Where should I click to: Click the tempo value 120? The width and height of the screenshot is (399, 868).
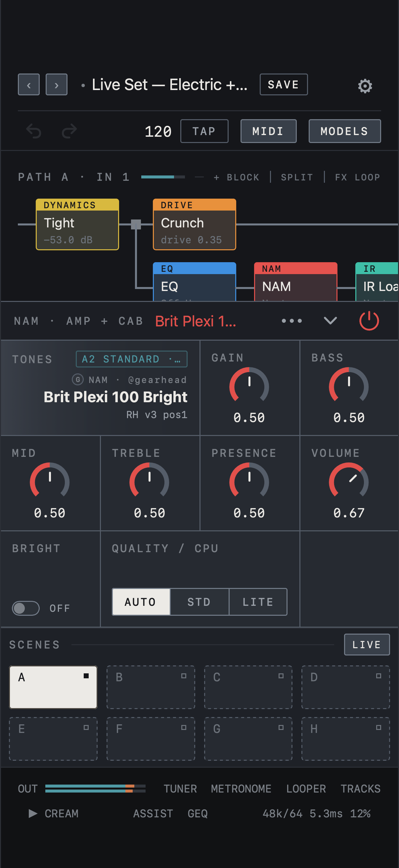pos(158,131)
